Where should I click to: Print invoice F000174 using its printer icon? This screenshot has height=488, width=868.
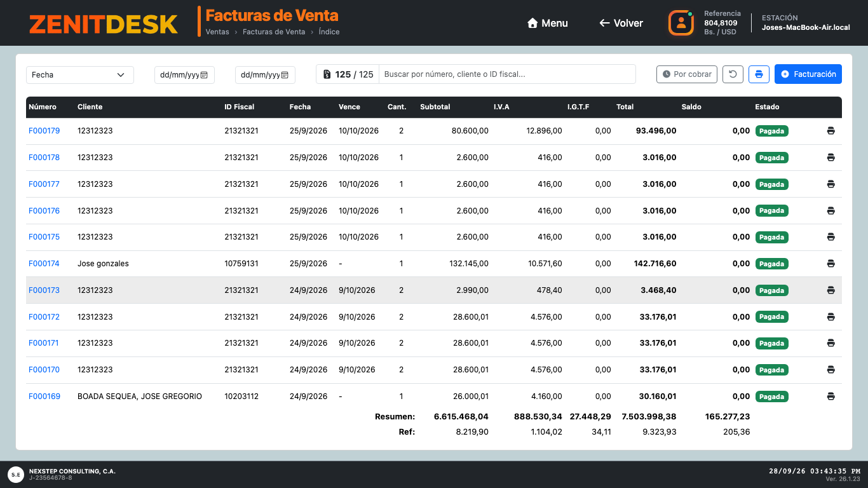831,264
